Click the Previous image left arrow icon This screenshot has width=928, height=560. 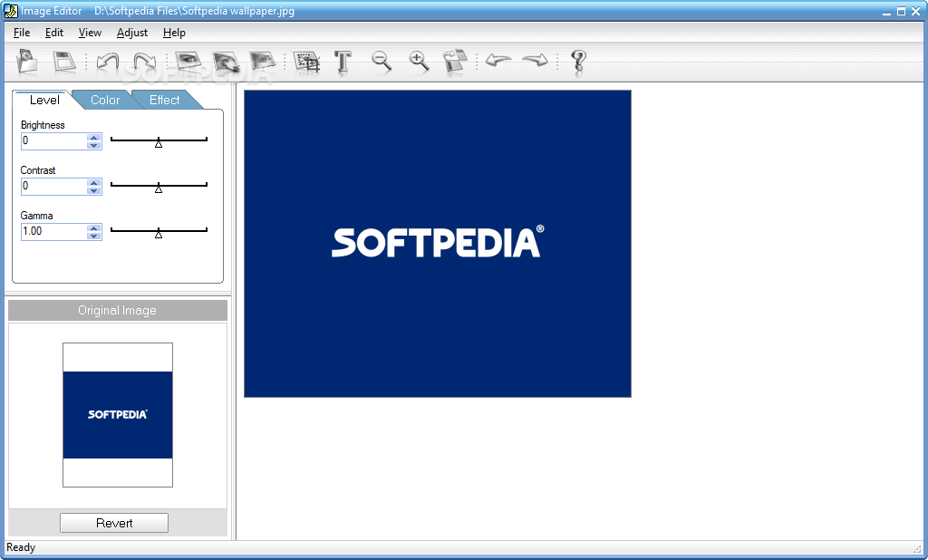[498, 60]
